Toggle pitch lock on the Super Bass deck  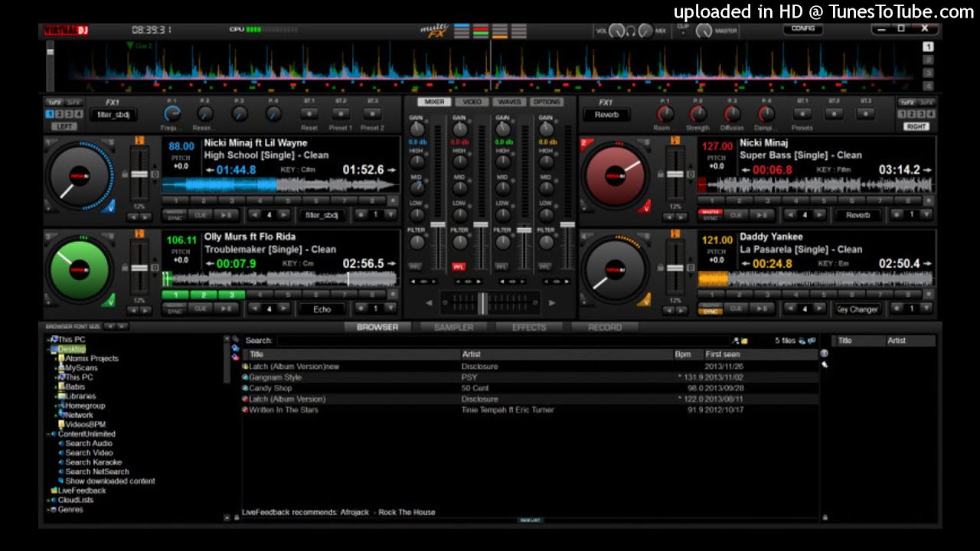[x=661, y=174]
